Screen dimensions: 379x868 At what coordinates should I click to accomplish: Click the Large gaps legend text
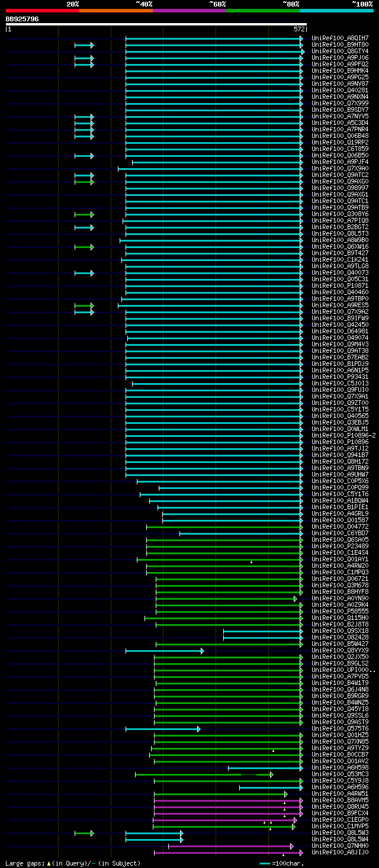(73, 863)
